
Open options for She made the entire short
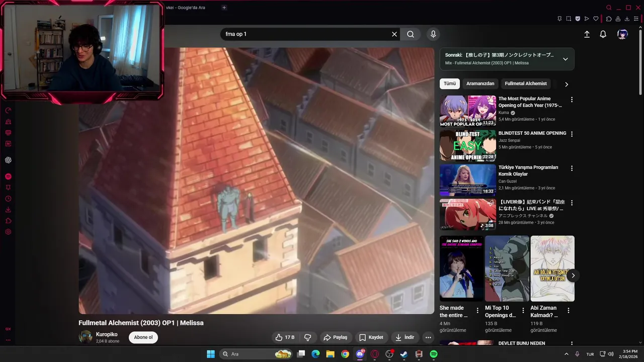477,311
